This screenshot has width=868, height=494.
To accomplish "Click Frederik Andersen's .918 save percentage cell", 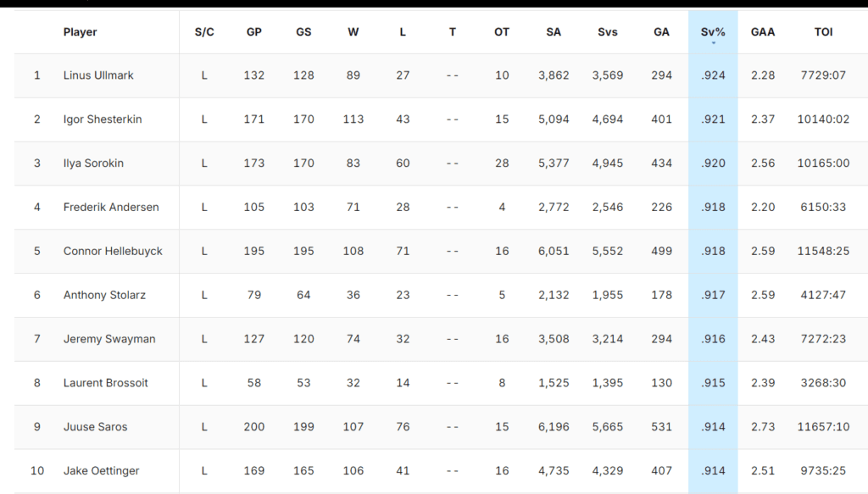I will (x=713, y=208).
